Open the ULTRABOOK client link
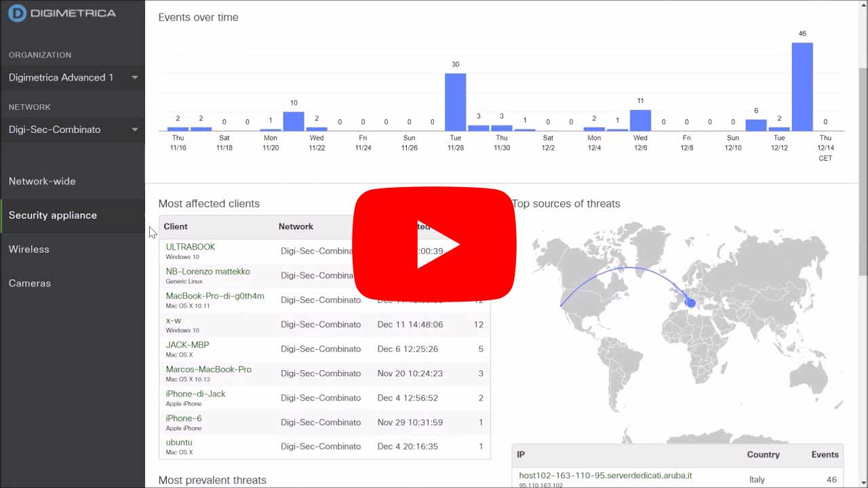This screenshot has width=868, height=488. [x=191, y=247]
